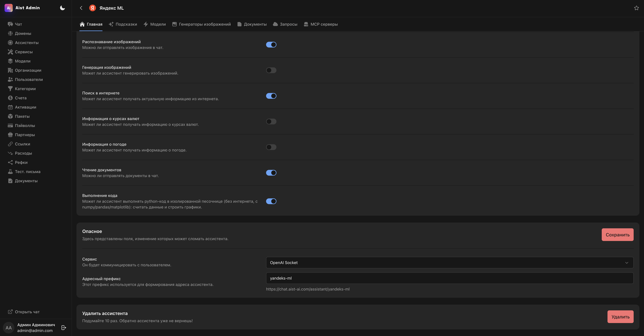644x336 pixels.
Task: Click the chat.aist-ai.com assistant URL text
Action: click(308, 289)
